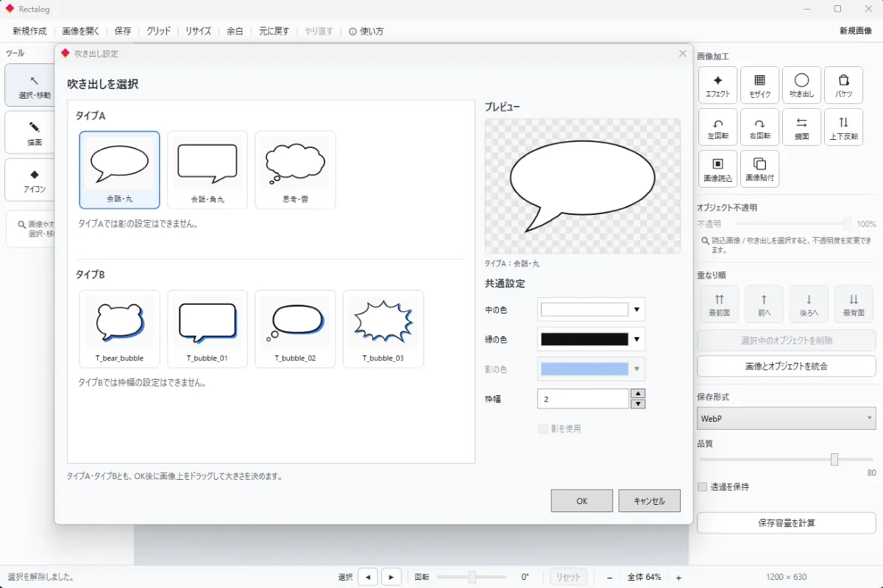Choose the T_bubble_01 style
The image size is (883, 588).
tap(208, 329)
